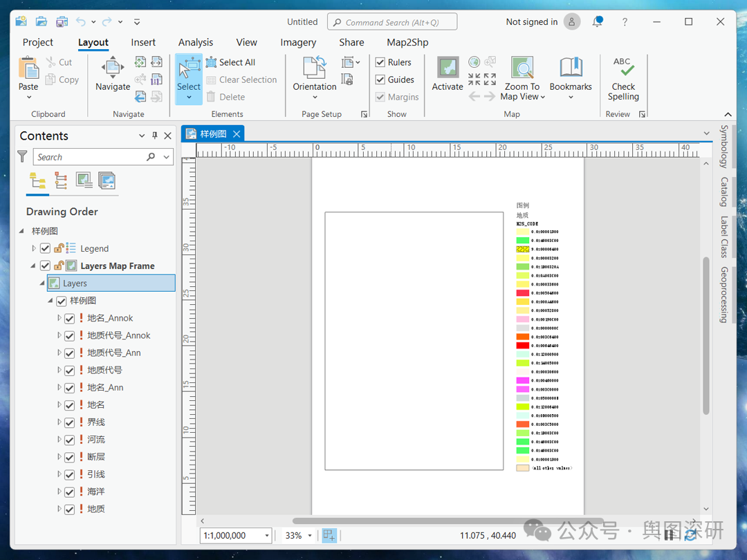Close the 样例图 layout tab
This screenshot has width=747, height=560.
237,134
